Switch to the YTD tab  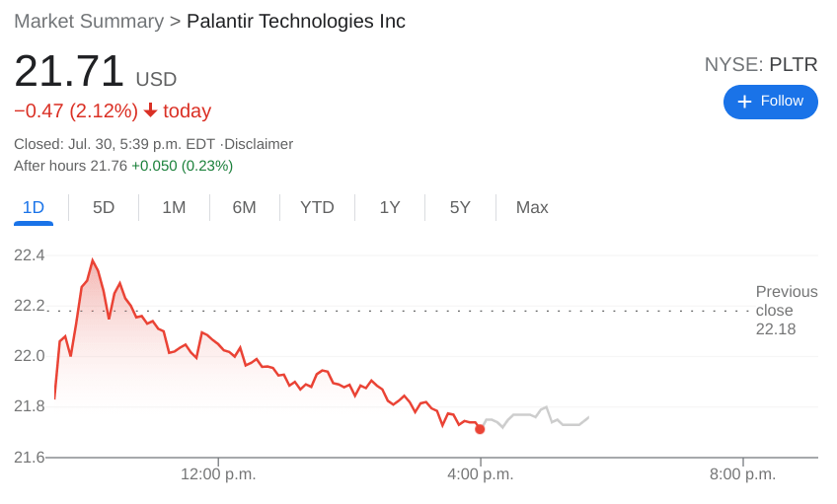(x=317, y=207)
